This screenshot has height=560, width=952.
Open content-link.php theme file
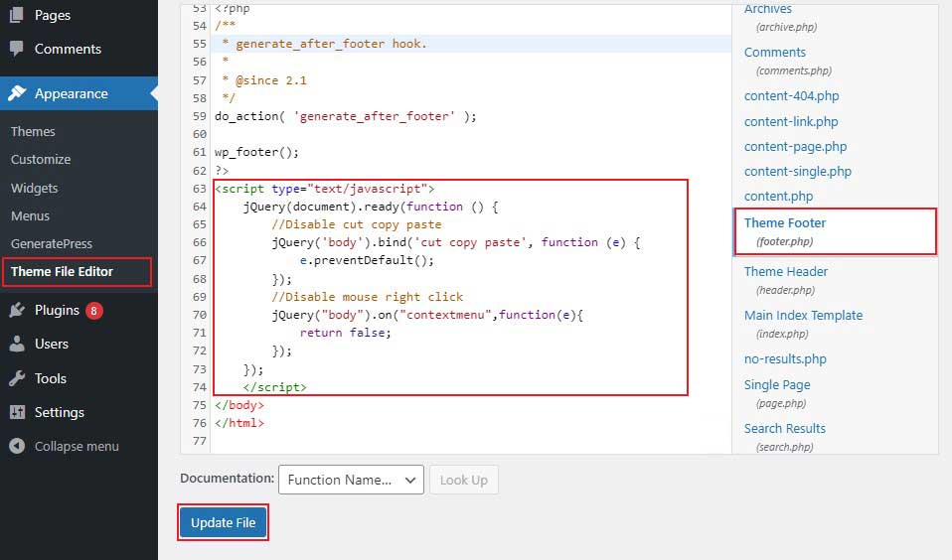(x=791, y=121)
